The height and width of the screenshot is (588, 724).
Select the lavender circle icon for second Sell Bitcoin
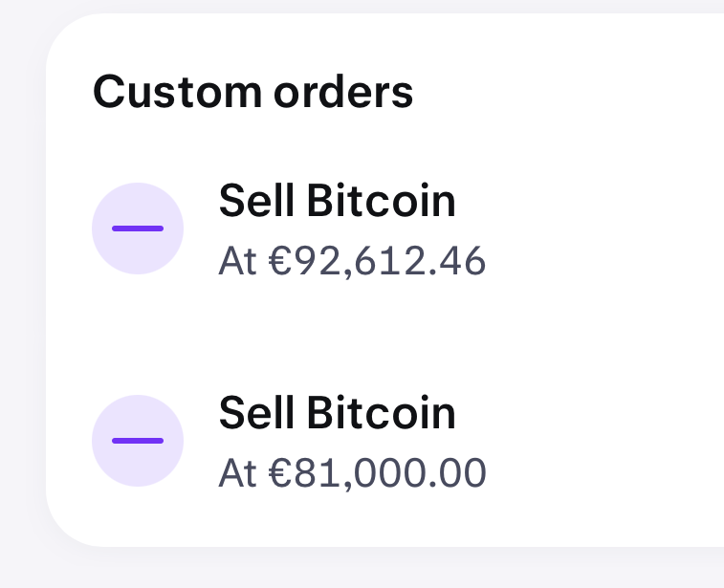138,441
